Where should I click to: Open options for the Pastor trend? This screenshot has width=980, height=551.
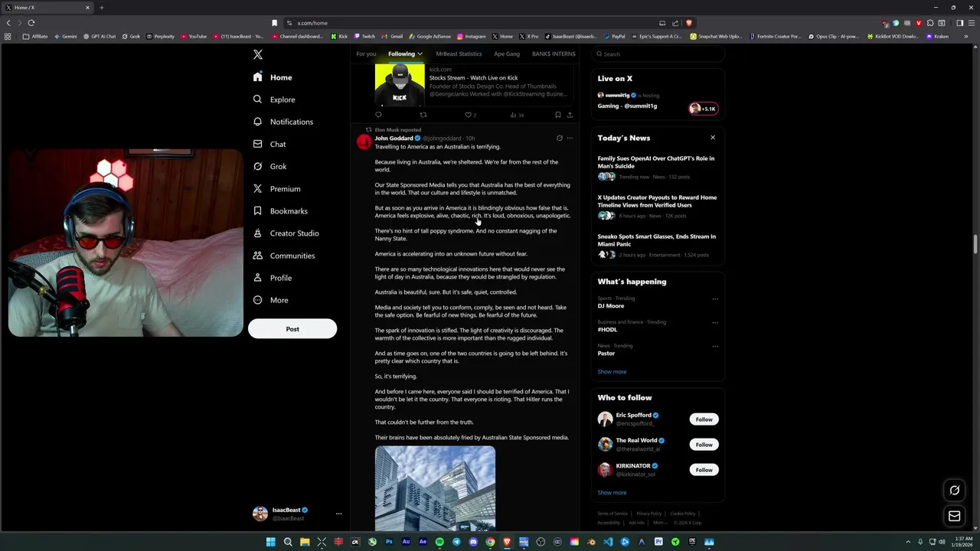[715, 347]
